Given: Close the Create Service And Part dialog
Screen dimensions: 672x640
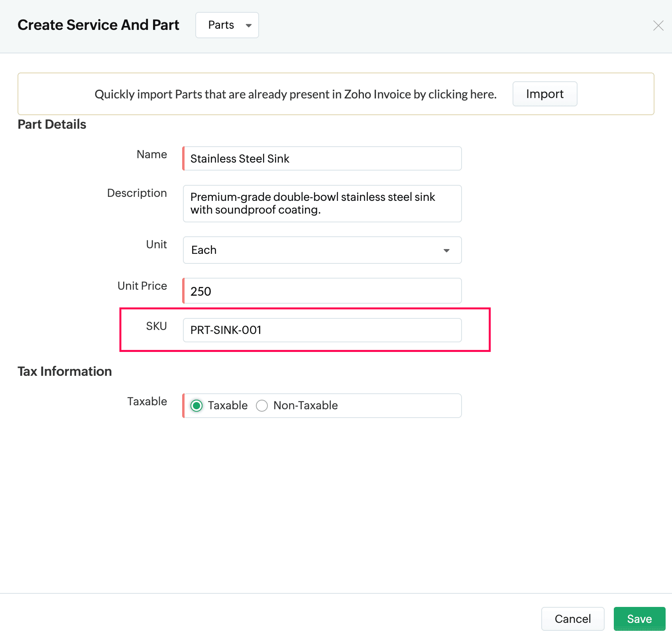Looking at the screenshot, I should click(x=658, y=26).
